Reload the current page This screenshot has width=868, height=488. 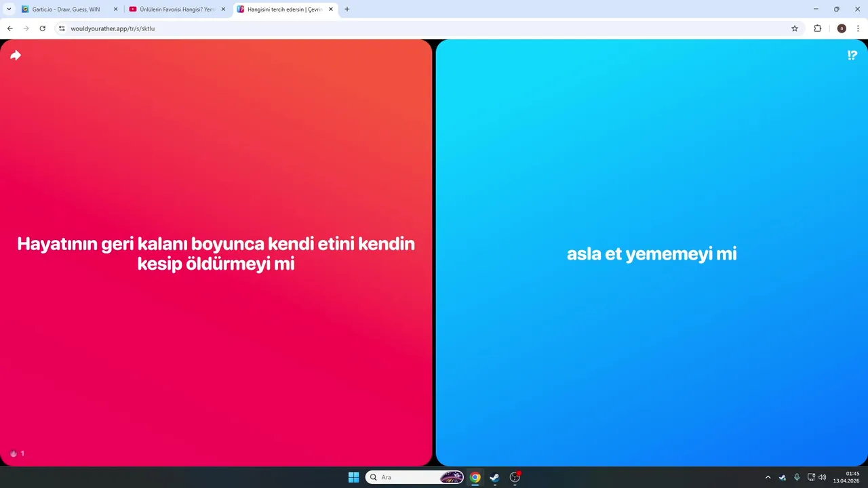coord(43,28)
